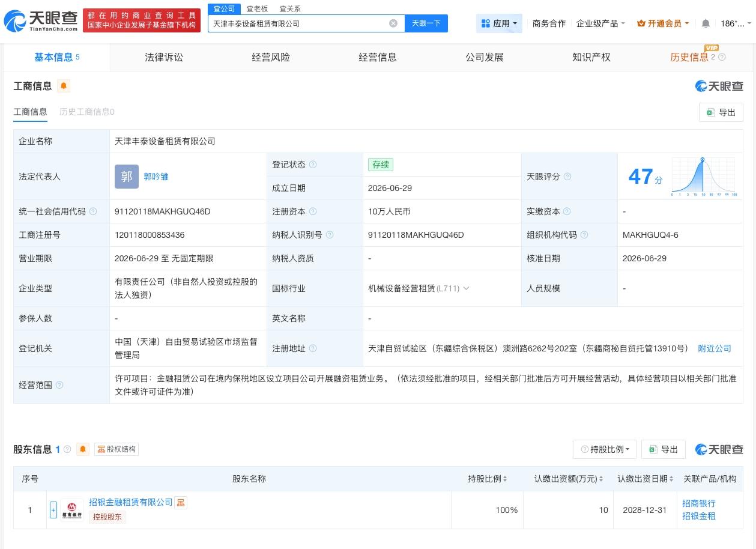Click the 47分 score value

pyautogui.click(x=646, y=177)
